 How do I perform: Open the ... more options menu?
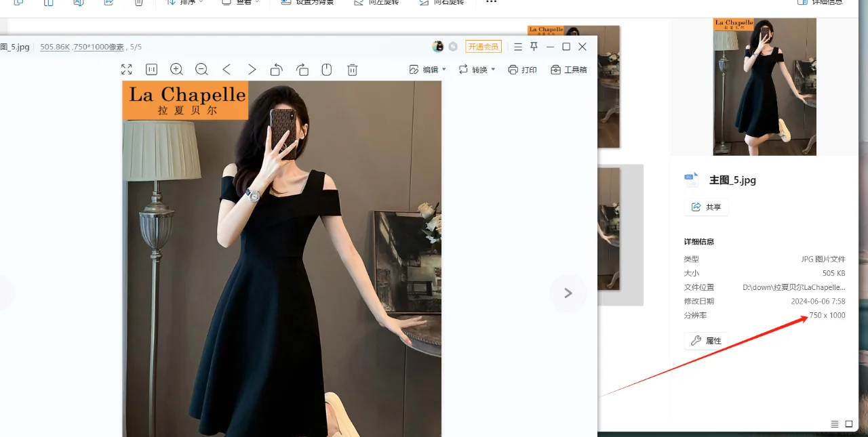[491, 3]
